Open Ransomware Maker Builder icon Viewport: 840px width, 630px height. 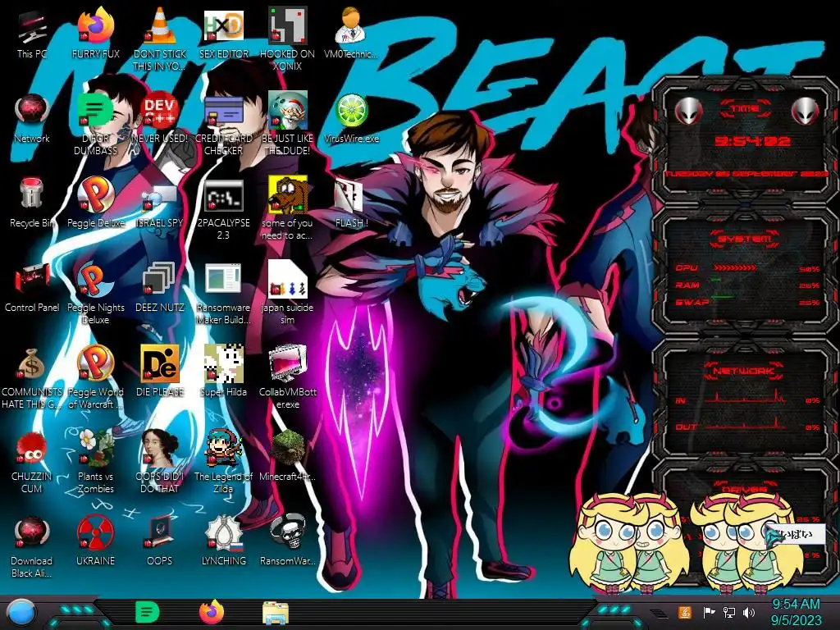pos(223,280)
